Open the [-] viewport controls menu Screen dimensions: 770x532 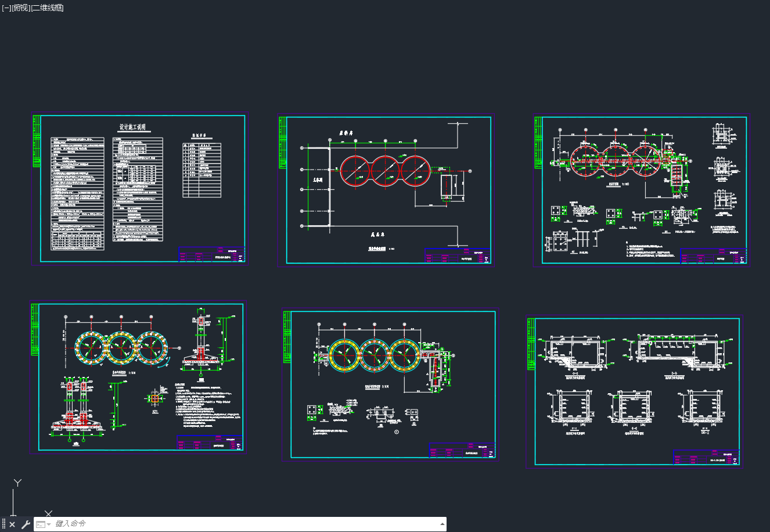[x=6, y=8]
